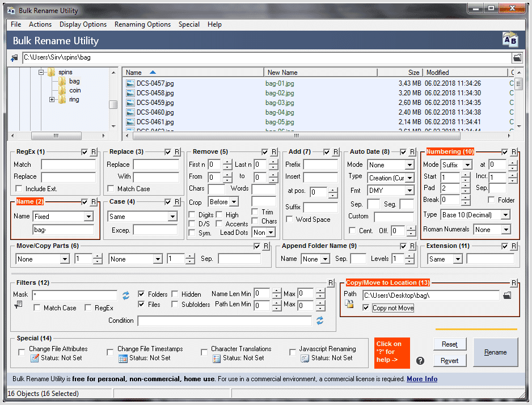
Task: Click the file icon for DCS-0461.jpg
Action: (x=130, y=122)
